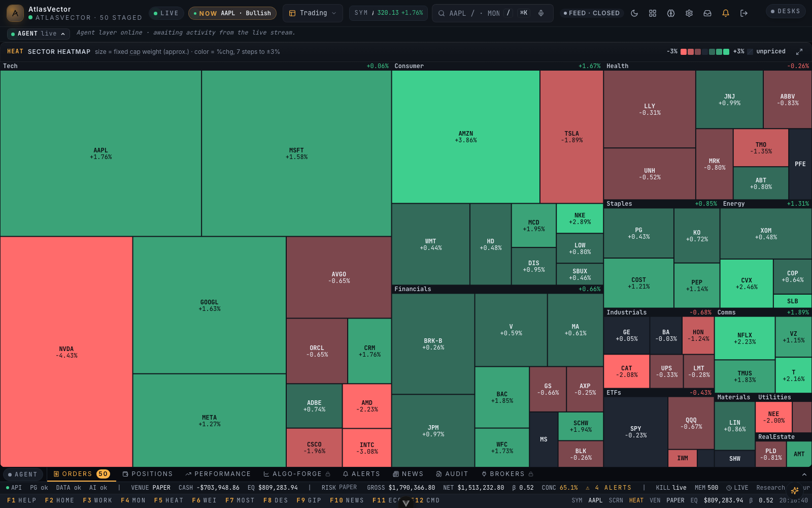The image size is (812, 508).
Task: Click the SYM 320.13 quote chip
Action: (388, 13)
